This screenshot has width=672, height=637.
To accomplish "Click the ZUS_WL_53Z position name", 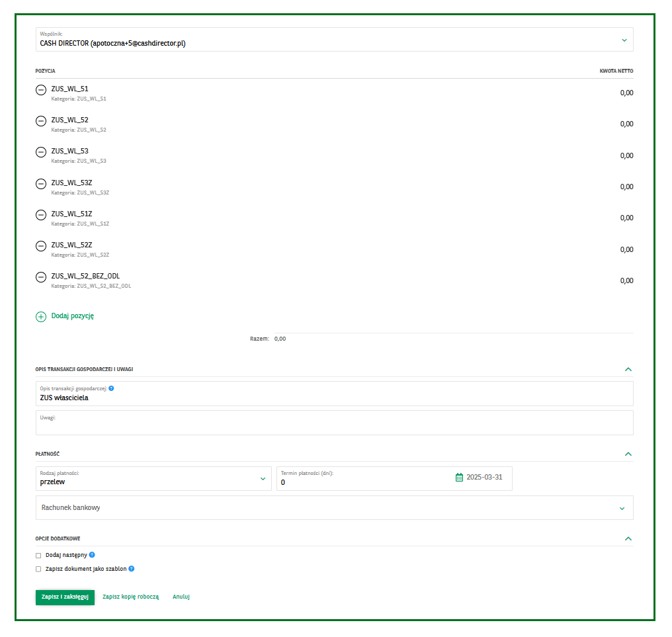I will pyautogui.click(x=71, y=183).
